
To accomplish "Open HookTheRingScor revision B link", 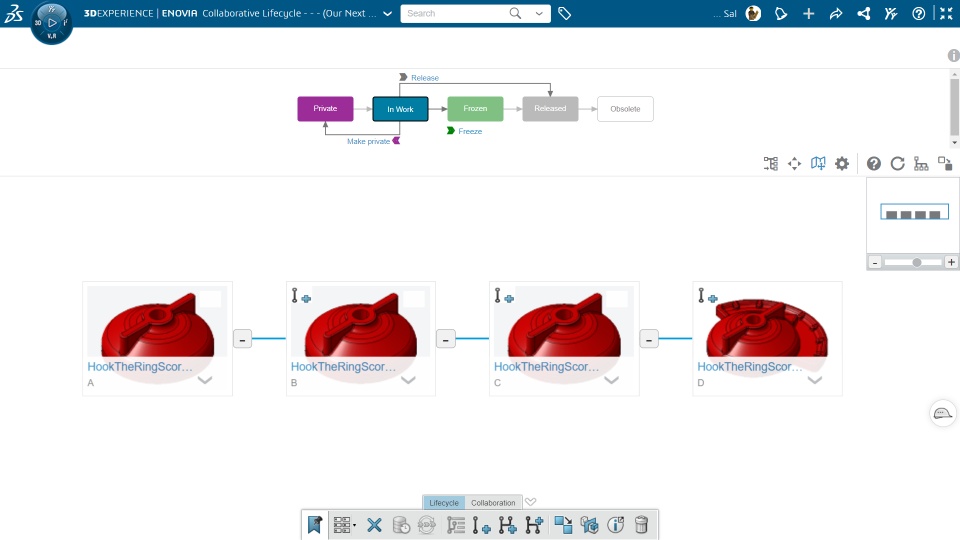I will (343, 367).
